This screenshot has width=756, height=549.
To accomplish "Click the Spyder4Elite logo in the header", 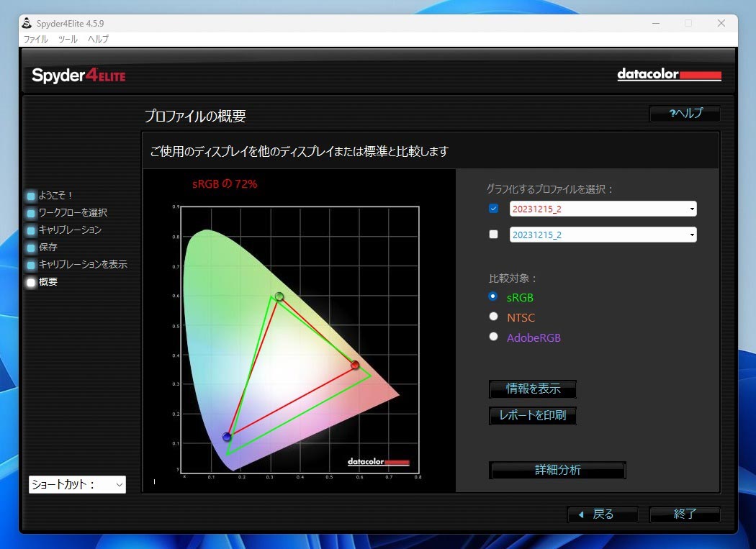I will point(78,76).
